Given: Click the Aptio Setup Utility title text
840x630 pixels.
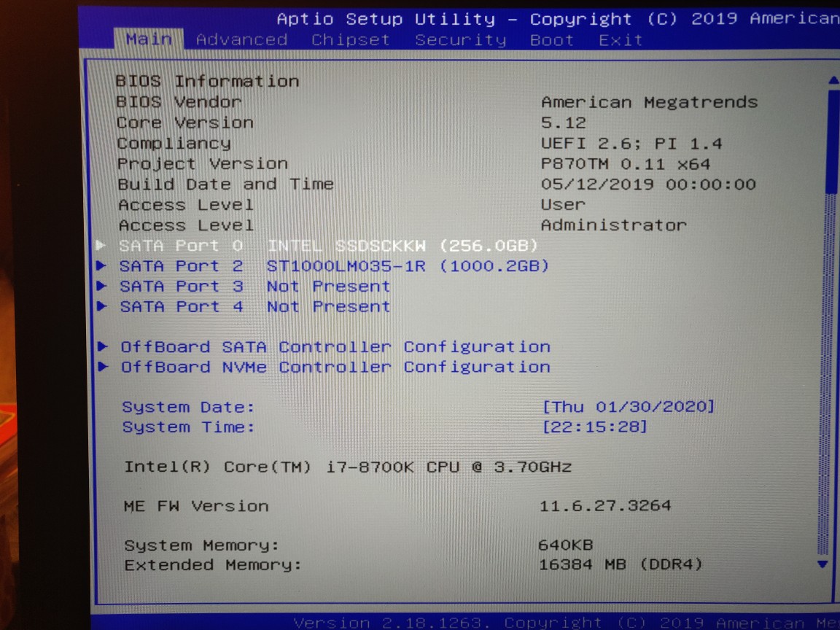Looking at the screenshot, I should point(386,19).
